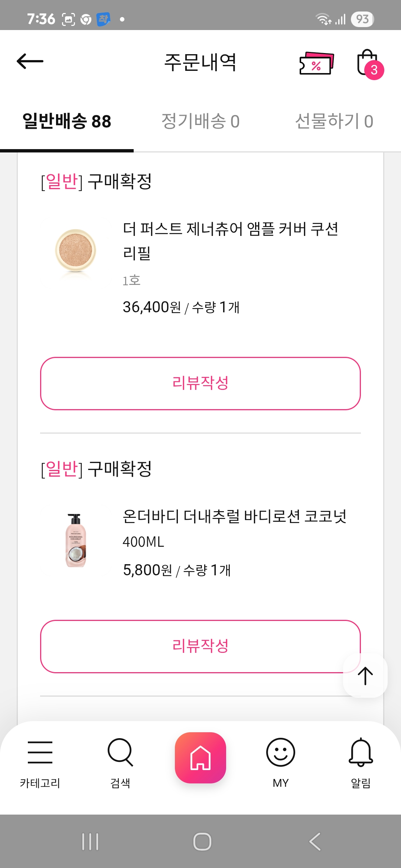This screenshot has height=868, width=401.
Task: Tap 리뷰작성 for cushion refill
Action: 200,383
